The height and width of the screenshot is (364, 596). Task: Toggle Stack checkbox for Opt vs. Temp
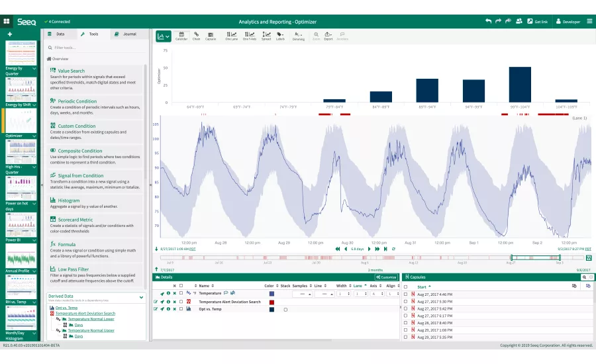click(285, 309)
